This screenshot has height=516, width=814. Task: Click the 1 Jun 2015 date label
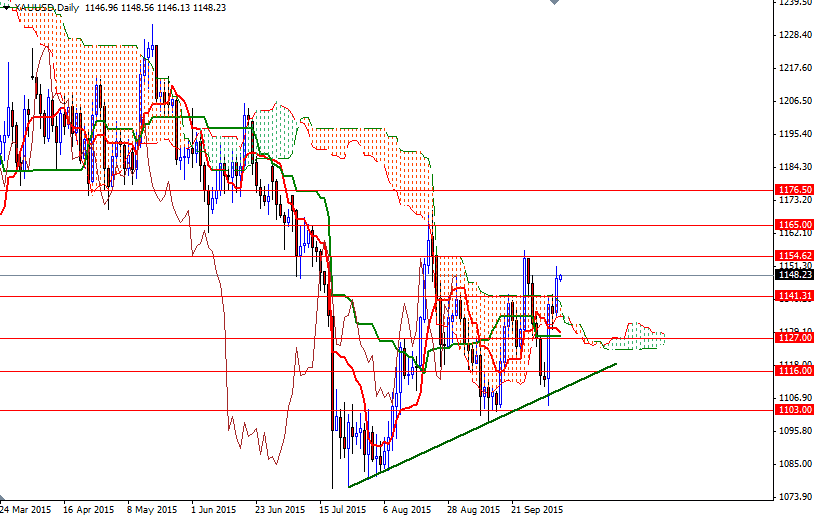coord(214,509)
